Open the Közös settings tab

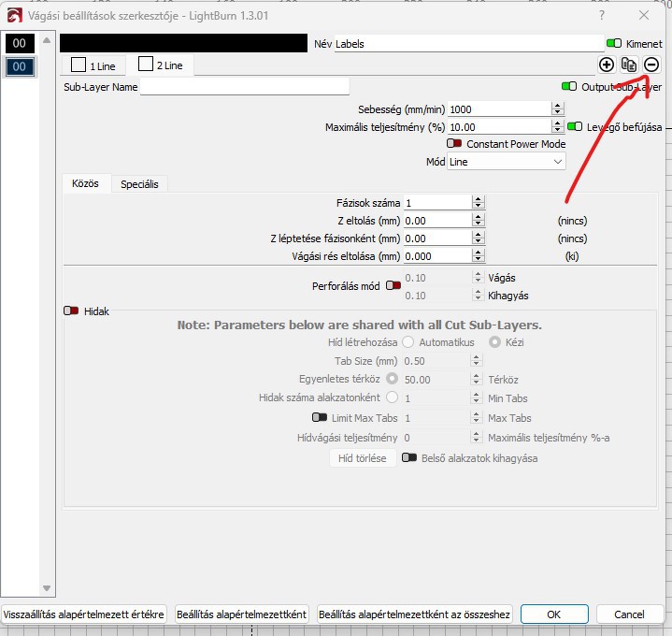coord(85,183)
